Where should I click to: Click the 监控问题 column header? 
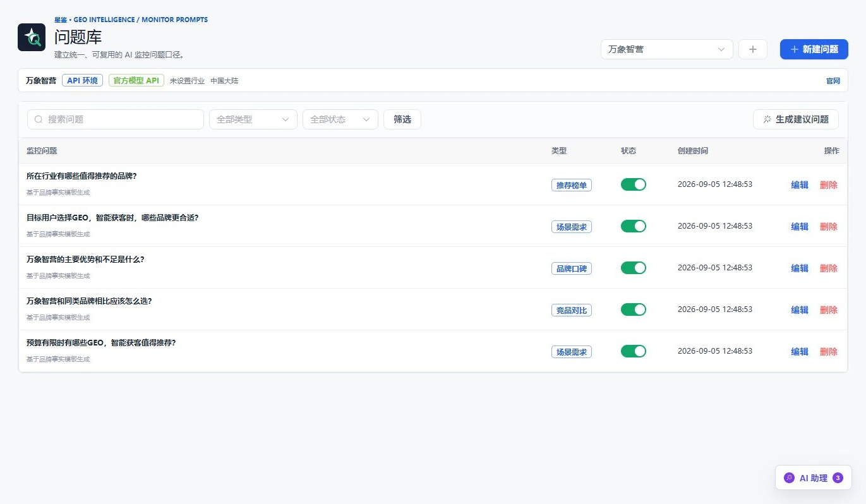pyautogui.click(x=42, y=151)
